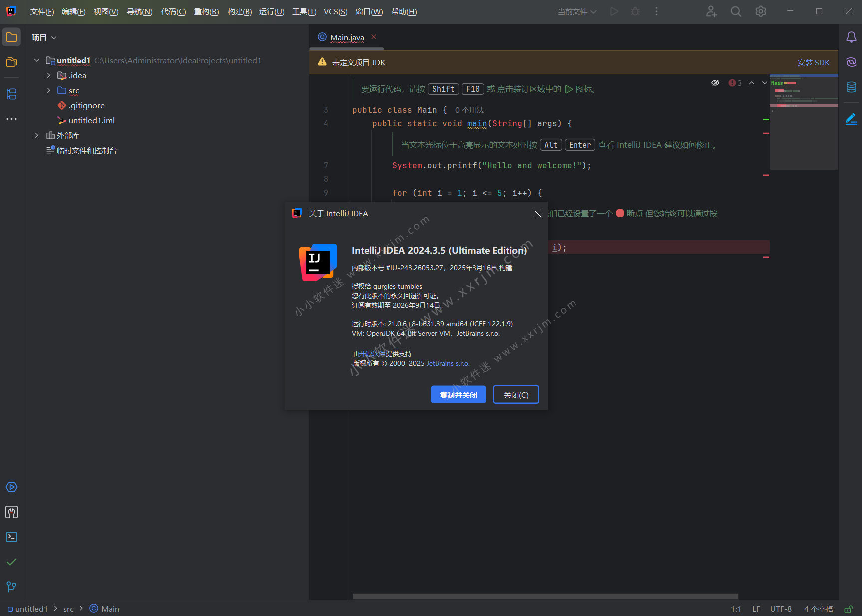Show more tool windows ellipsis in left sidebar
This screenshot has height=616, width=862.
click(x=11, y=119)
